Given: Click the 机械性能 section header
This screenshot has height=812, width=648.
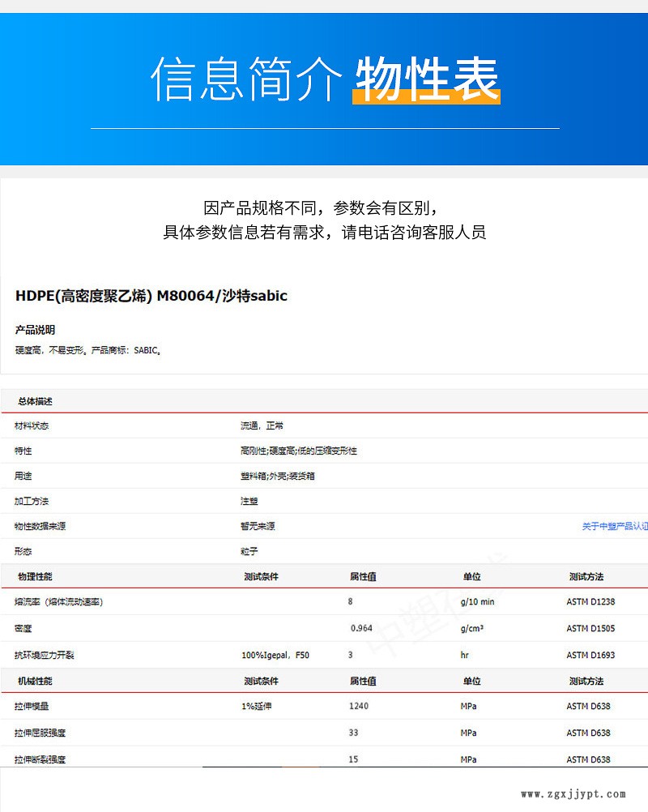Looking at the screenshot, I should (35, 681).
